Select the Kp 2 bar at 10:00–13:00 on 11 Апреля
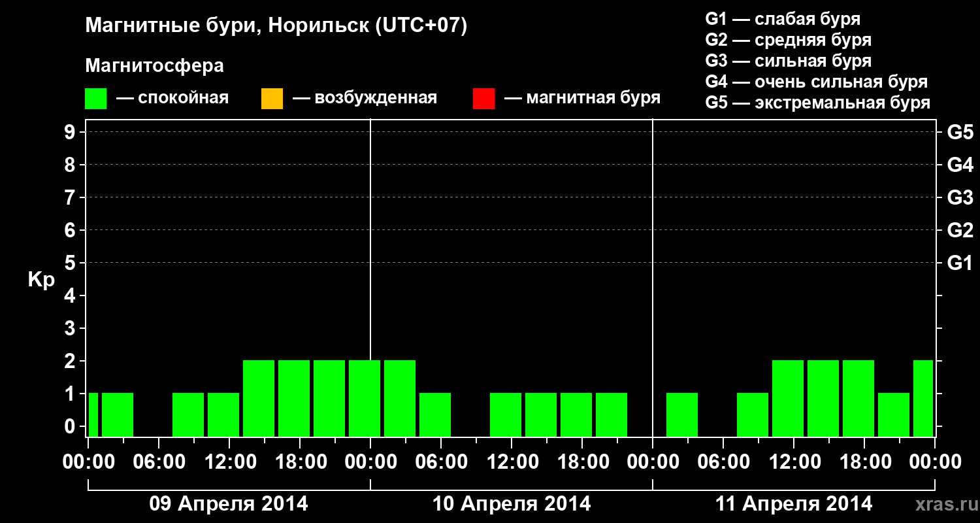This screenshot has width=980, height=523. pyautogui.click(x=788, y=398)
